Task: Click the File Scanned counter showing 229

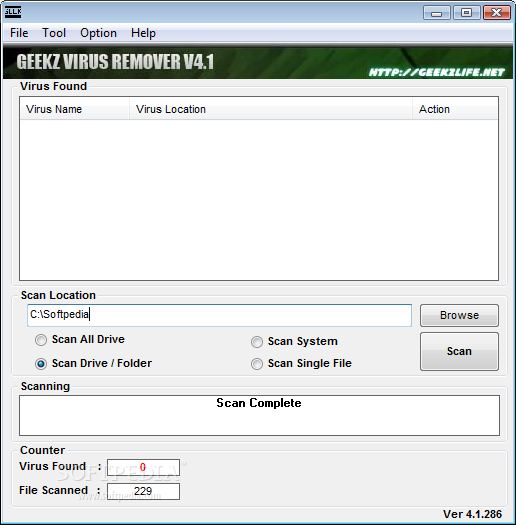Action: click(x=143, y=491)
